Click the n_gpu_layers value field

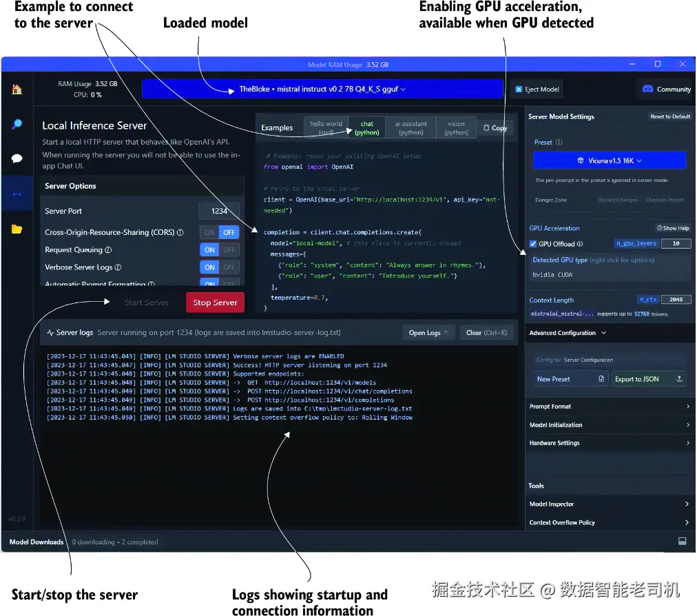(x=676, y=243)
